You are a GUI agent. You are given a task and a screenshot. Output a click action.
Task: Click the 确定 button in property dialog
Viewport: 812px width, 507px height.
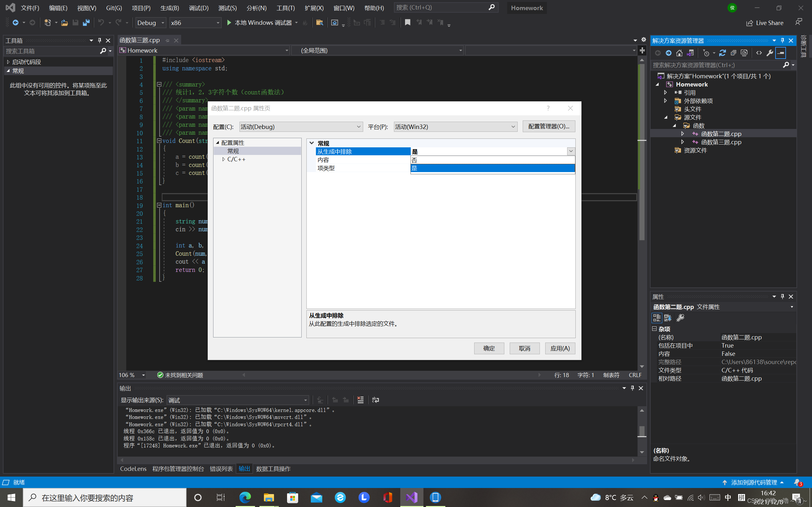point(489,348)
